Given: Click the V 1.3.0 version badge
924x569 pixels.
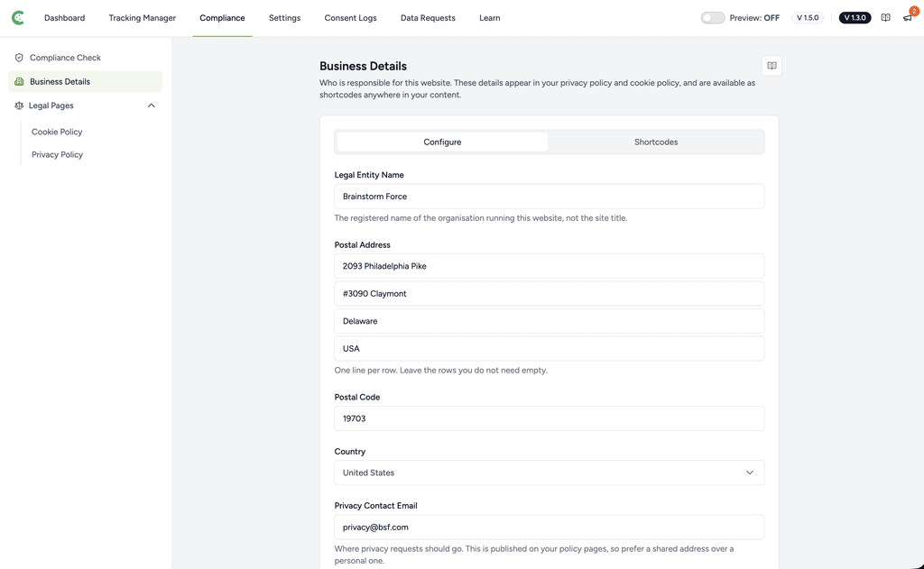Looking at the screenshot, I should [x=855, y=18].
